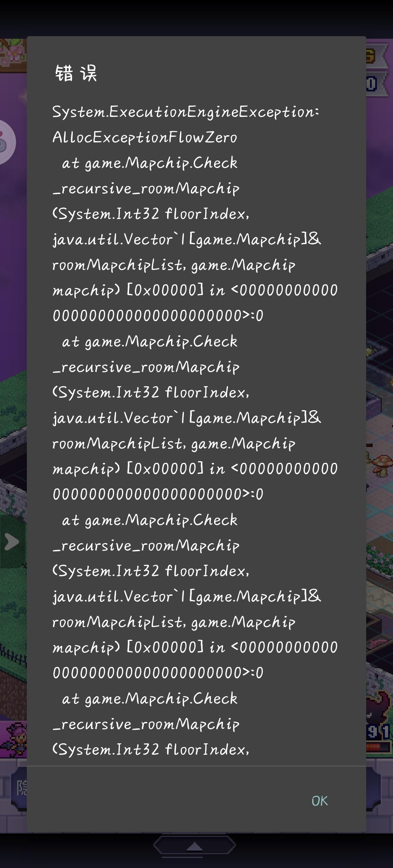Expand the bottom panel up-arrow handle
The width and height of the screenshot is (393, 868).
point(194,846)
